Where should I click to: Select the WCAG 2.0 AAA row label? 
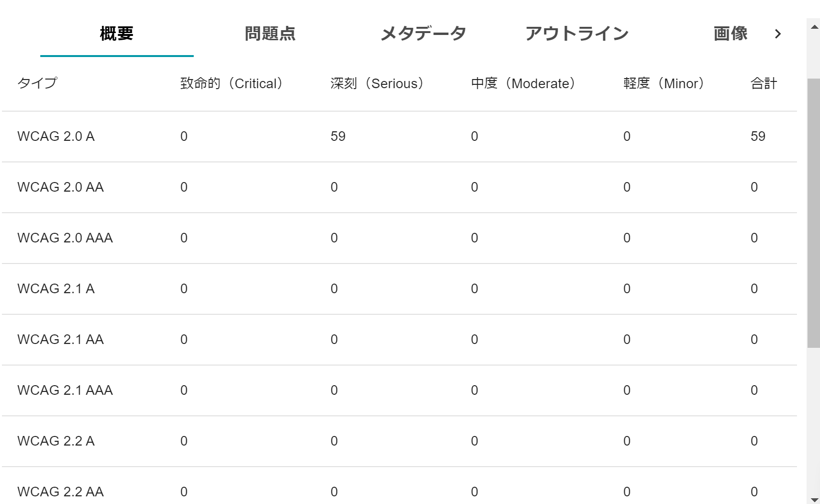[65, 238]
